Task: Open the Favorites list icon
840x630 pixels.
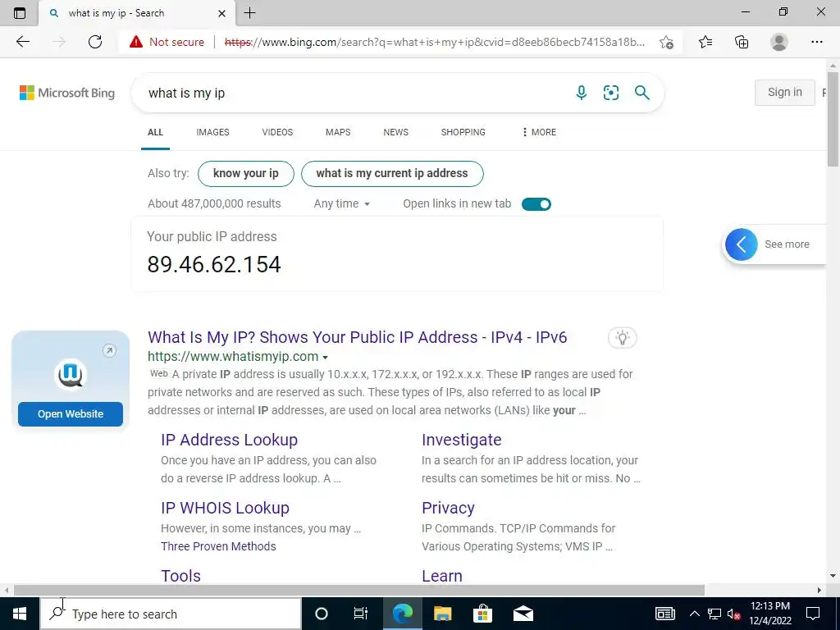Action: 705,42
